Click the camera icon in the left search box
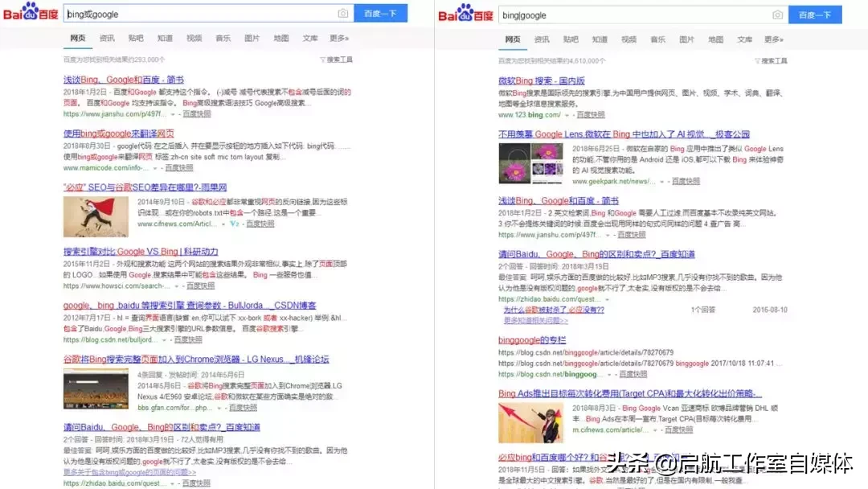This screenshot has width=868, height=489. [x=344, y=14]
